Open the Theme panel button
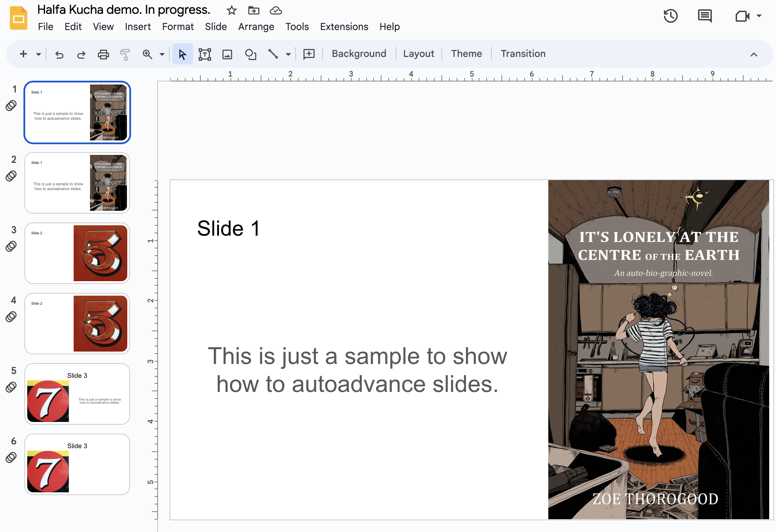This screenshot has height=532, width=776. pyautogui.click(x=467, y=53)
